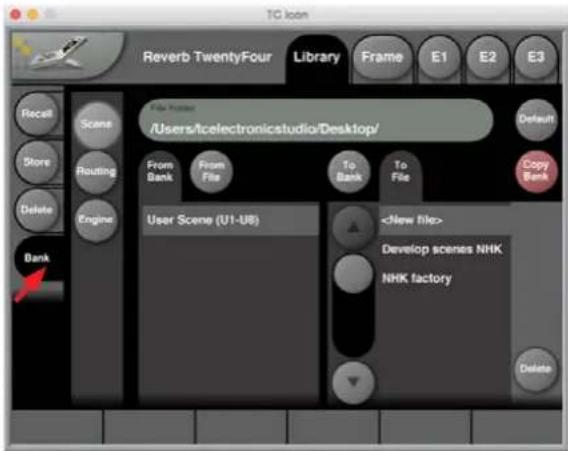Select the From File source button
This screenshot has height=451, width=568.
211,171
